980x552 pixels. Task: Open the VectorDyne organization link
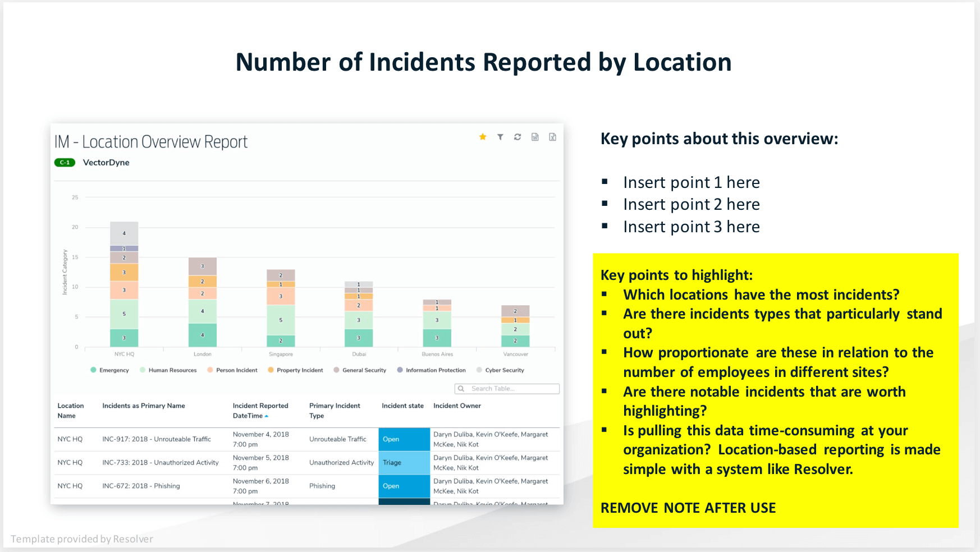(x=106, y=162)
